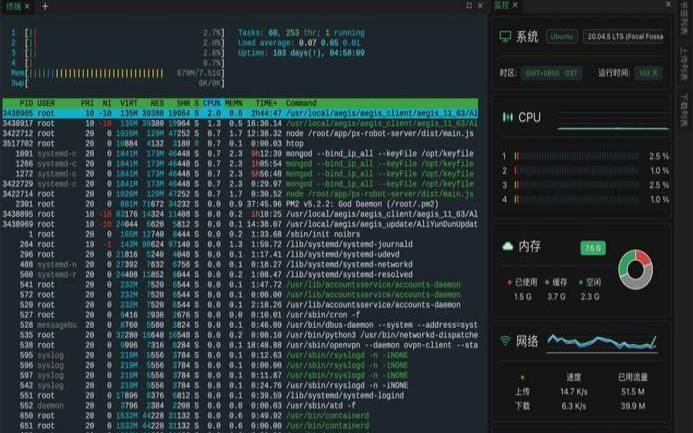Viewport: 693px width, 433px height.
Task: Select dbus-daemon process row
Action: click(240, 325)
